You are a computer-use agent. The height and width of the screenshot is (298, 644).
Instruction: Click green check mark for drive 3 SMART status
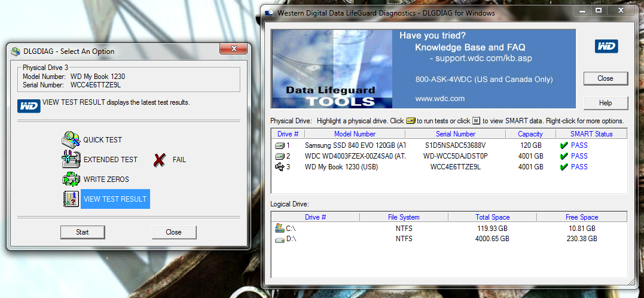pos(564,167)
